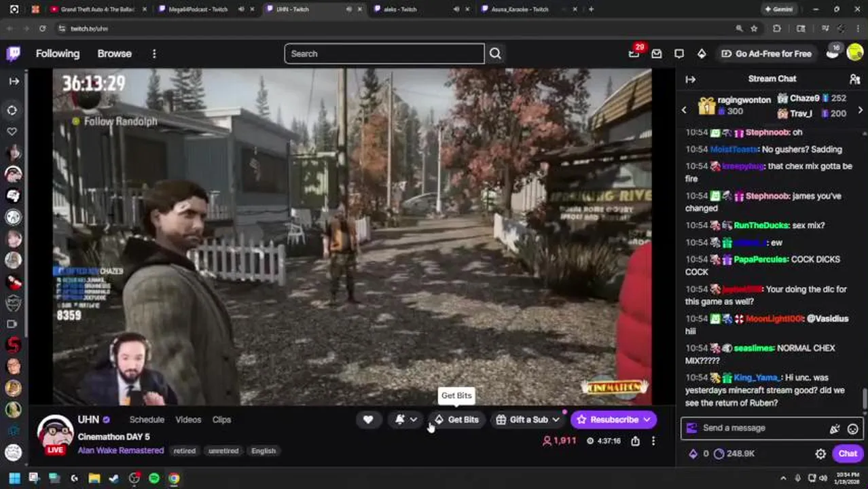
Task: Open the channel Clips tab
Action: [221, 420]
